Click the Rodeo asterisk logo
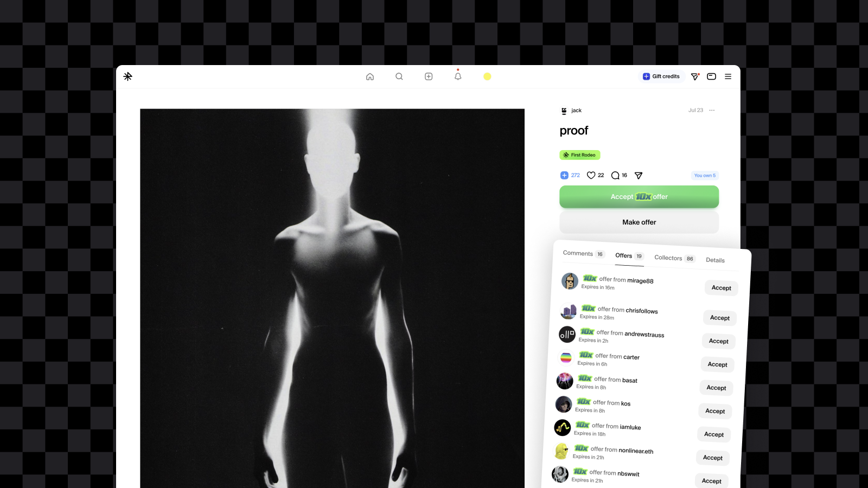 tap(127, 76)
